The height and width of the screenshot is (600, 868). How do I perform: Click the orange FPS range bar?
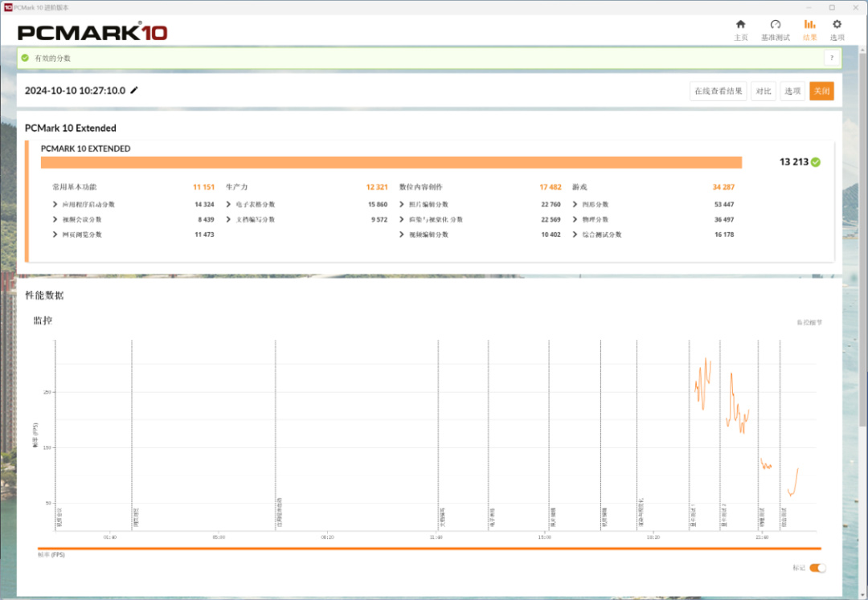pos(429,549)
